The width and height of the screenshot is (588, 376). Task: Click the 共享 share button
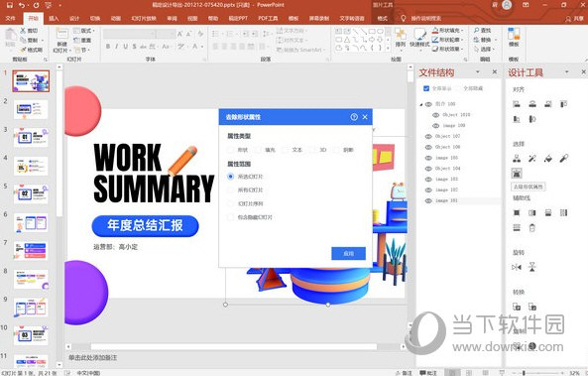click(x=575, y=18)
